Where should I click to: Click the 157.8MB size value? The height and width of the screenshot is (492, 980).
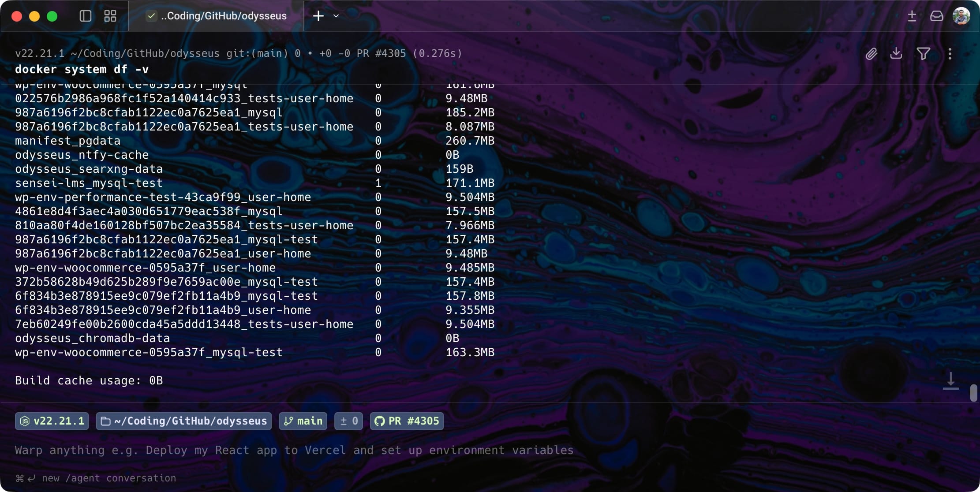[x=470, y=296]
